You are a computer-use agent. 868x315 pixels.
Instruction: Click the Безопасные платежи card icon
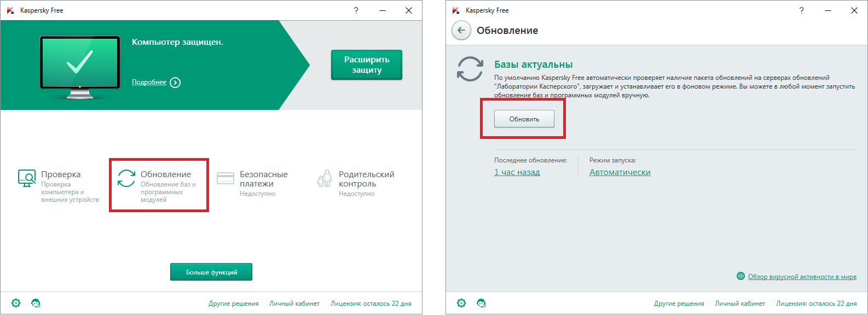pyautogui.click(x=225, y=178)
